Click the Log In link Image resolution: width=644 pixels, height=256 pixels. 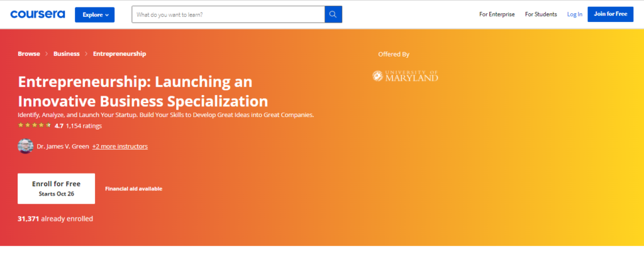575,14
